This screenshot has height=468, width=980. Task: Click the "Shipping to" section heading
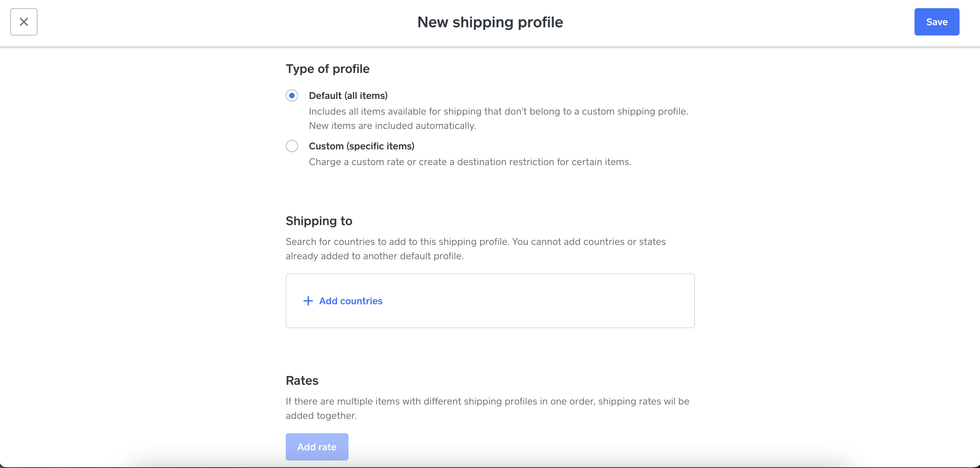[319, 221]
